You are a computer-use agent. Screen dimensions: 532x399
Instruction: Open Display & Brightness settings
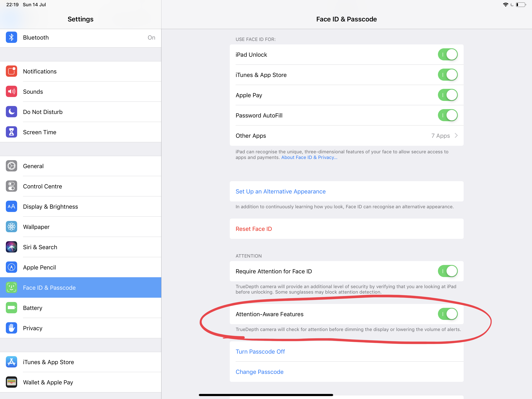click(81, 207)
